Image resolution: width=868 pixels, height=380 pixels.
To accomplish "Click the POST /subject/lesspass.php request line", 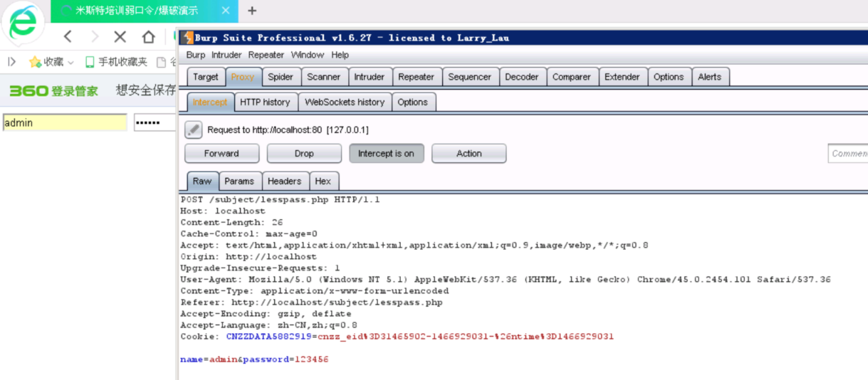I will [x=280, y=200].
